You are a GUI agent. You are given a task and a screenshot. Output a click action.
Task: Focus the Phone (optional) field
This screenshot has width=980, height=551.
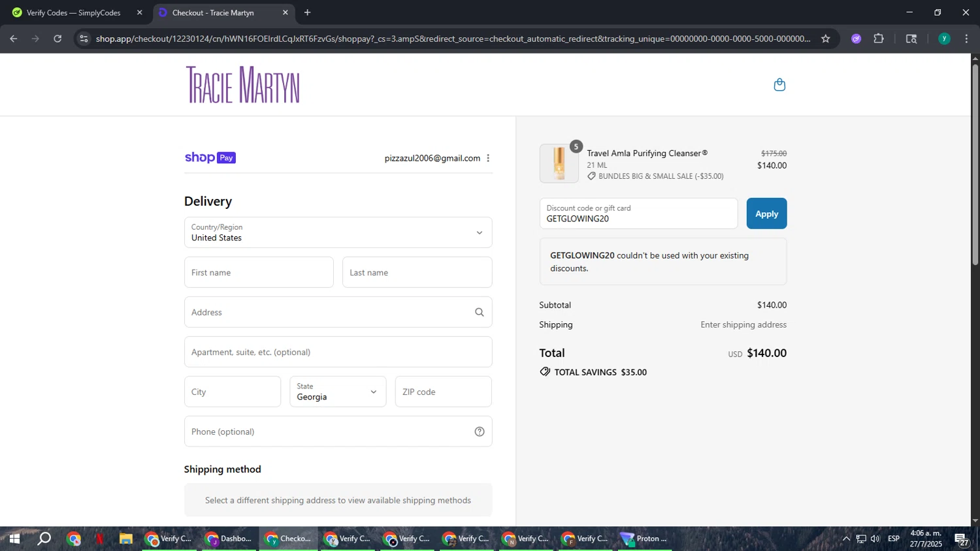(338, 432)
